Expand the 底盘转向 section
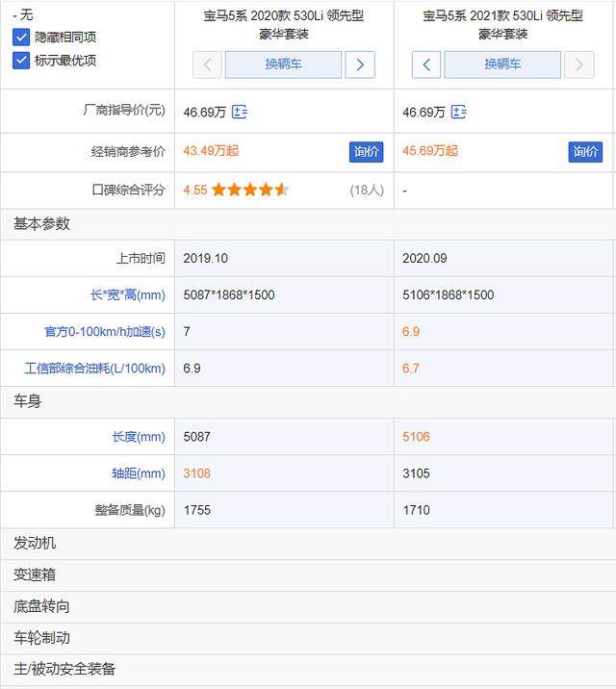This screenshot has width=616, height=689. click(308, 607)
